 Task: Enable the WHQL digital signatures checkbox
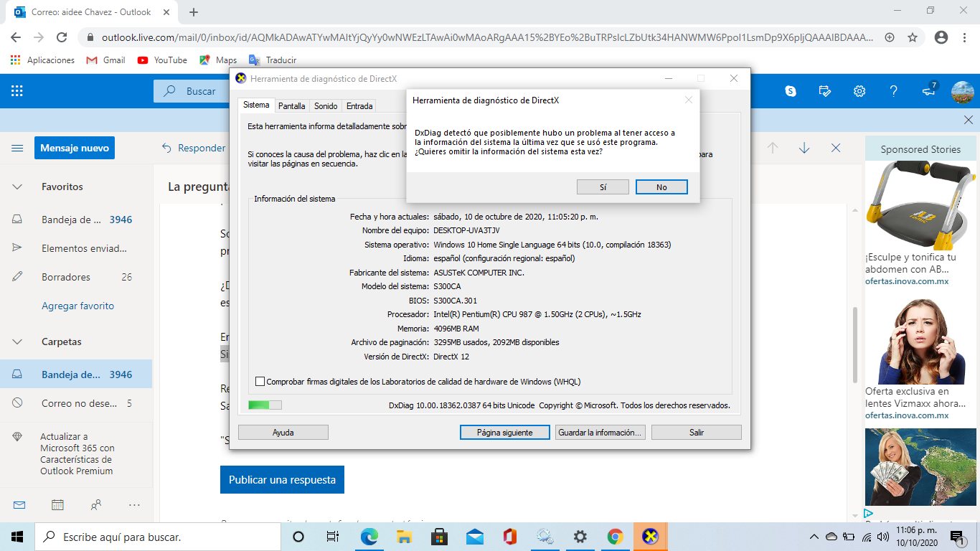[260, 382]
